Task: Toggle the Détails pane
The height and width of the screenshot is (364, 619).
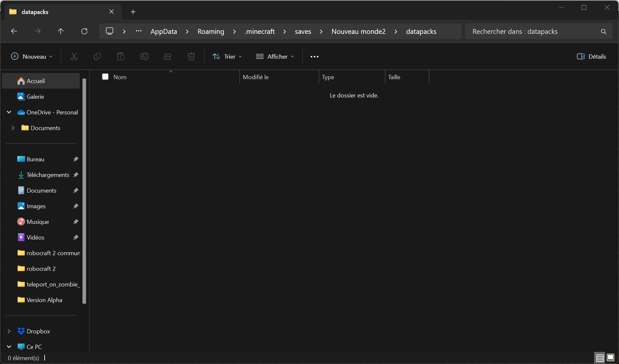Action: [591, 57]
